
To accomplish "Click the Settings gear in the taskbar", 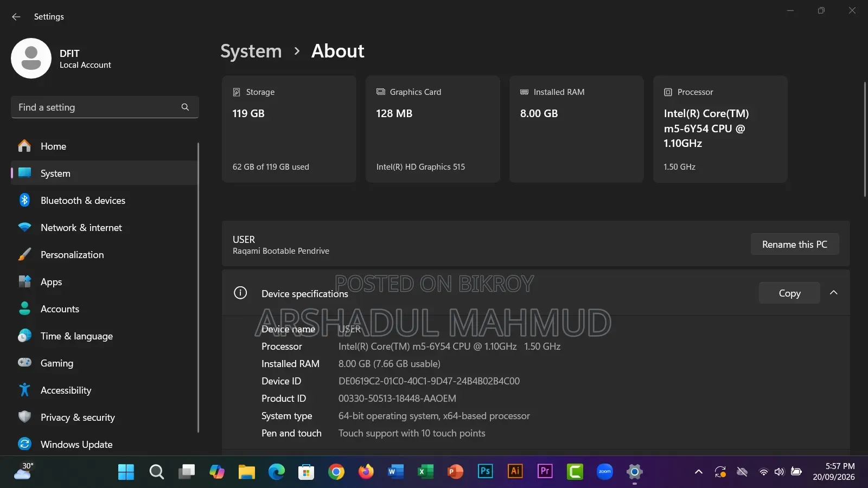I will point(635,472).
